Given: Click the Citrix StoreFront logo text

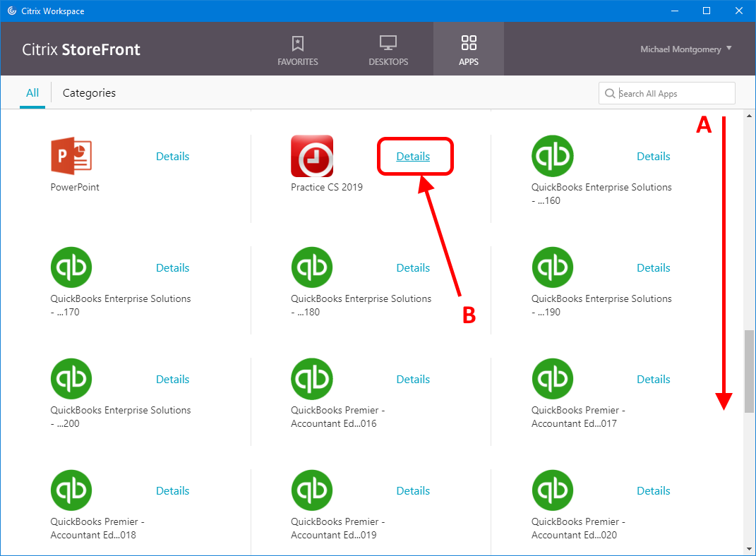Looking at the screenshot, I should [x=81, y=49].
